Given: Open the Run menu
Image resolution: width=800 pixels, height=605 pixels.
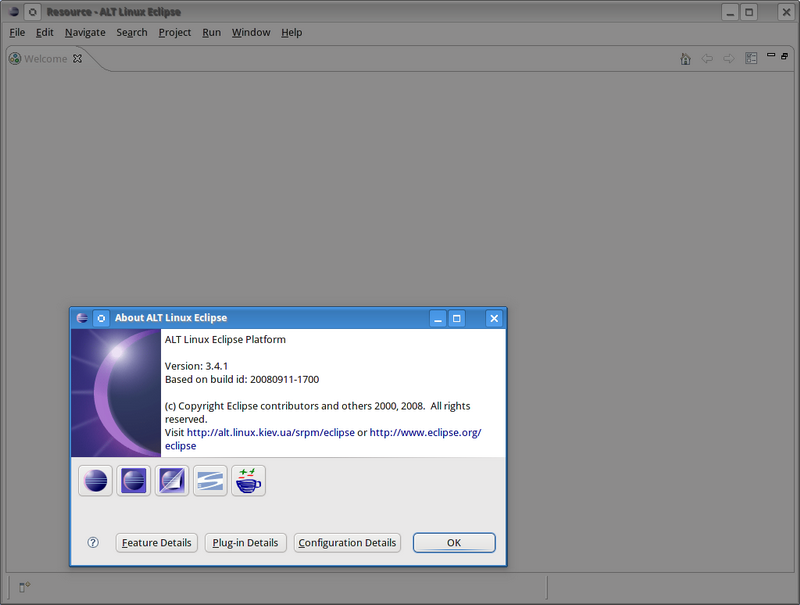Looking at the screenshot, I should tap(211, 32).
